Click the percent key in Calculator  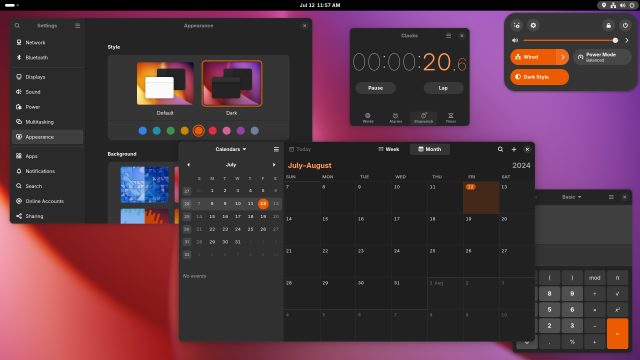(x=572, y=342)
